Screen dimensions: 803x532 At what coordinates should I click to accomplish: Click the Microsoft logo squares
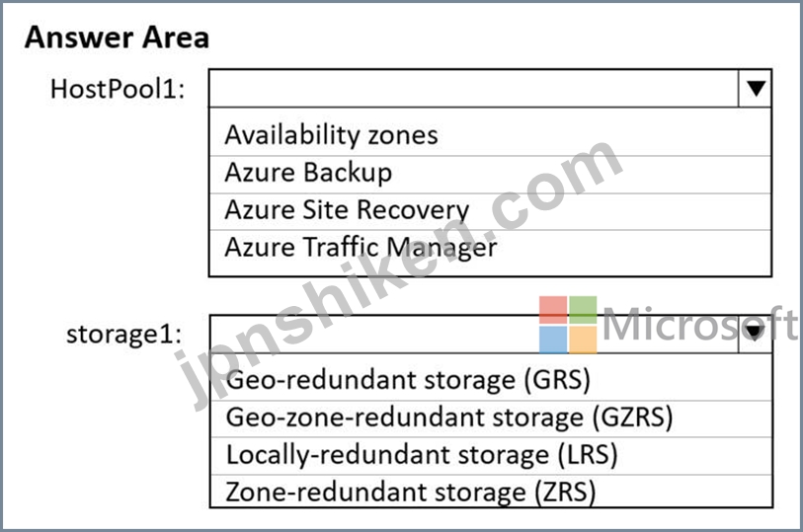568,325
